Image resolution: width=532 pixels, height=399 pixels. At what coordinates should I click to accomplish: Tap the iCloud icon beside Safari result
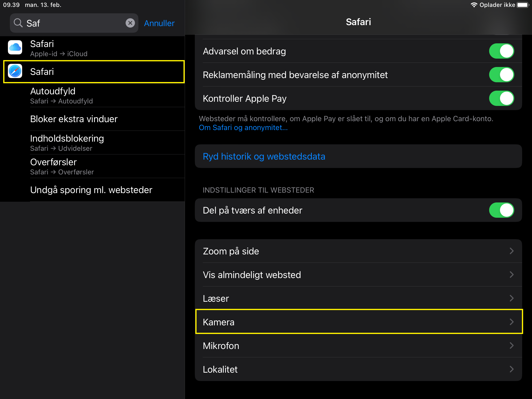pyautogui.click(x=15, y=47)
